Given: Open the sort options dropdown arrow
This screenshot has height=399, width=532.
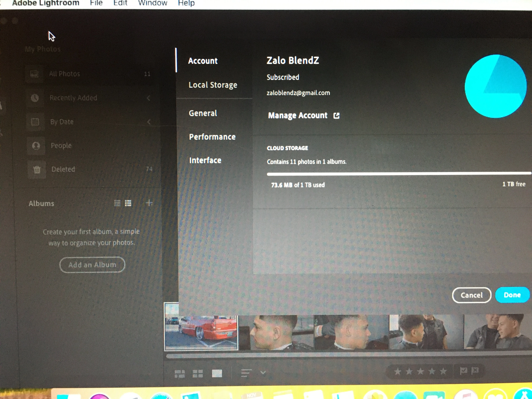Looking at the screenshot, I should pos(263,372).
